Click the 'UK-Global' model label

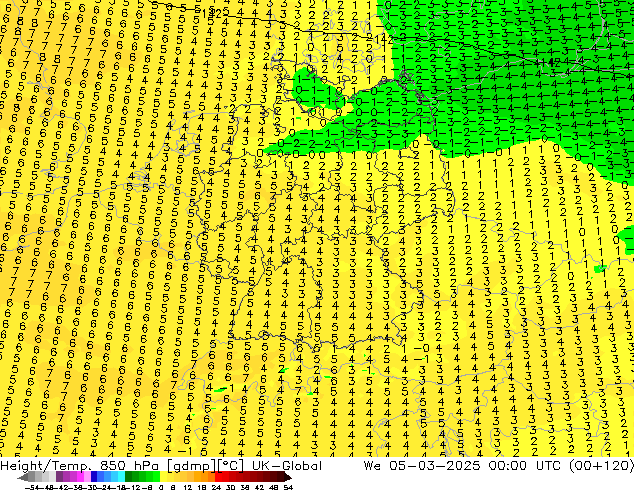point(287,466)
